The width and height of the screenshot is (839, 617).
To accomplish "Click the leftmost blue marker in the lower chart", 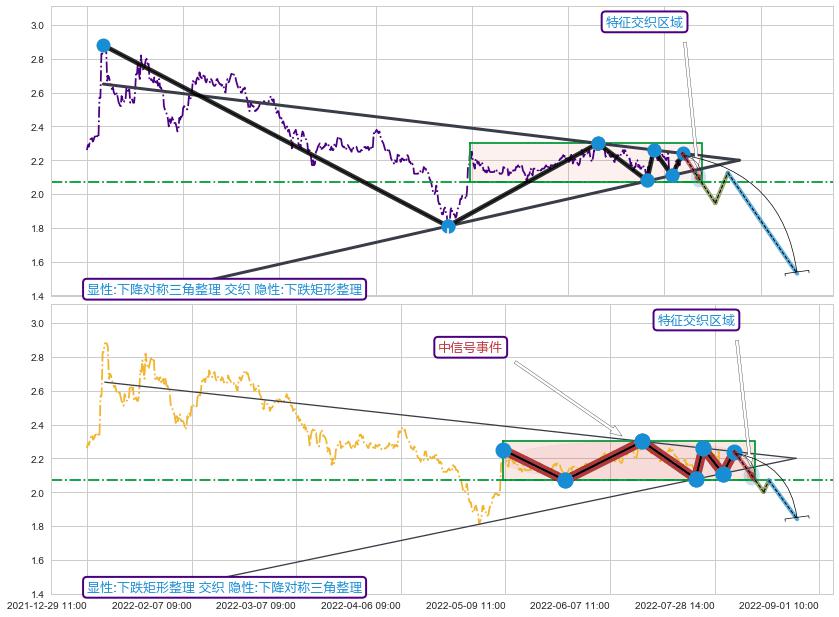I will (x=503, y=450).
